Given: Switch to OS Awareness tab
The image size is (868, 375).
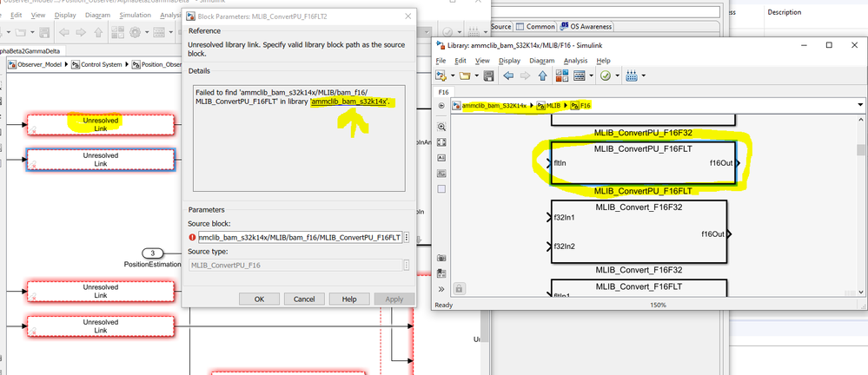Looking at the screenshot, I should pos(586,26).
